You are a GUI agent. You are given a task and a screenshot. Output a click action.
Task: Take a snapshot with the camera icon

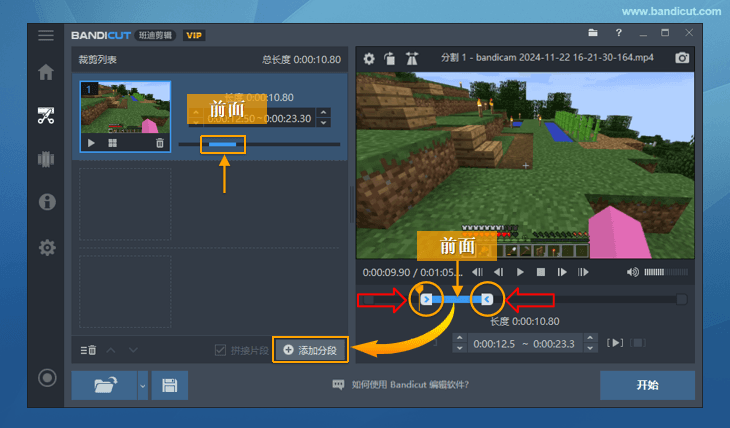pos(682,58)
